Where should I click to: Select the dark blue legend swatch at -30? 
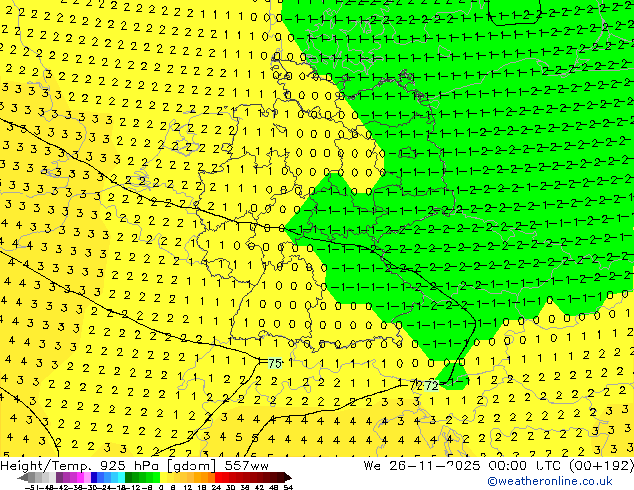[x=94, y=478]
